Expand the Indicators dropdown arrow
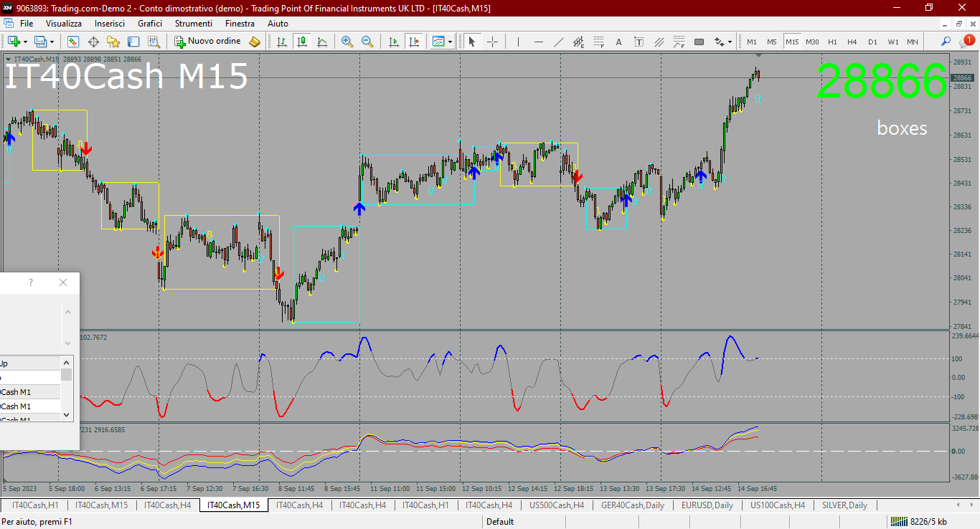 click(450, 42)
